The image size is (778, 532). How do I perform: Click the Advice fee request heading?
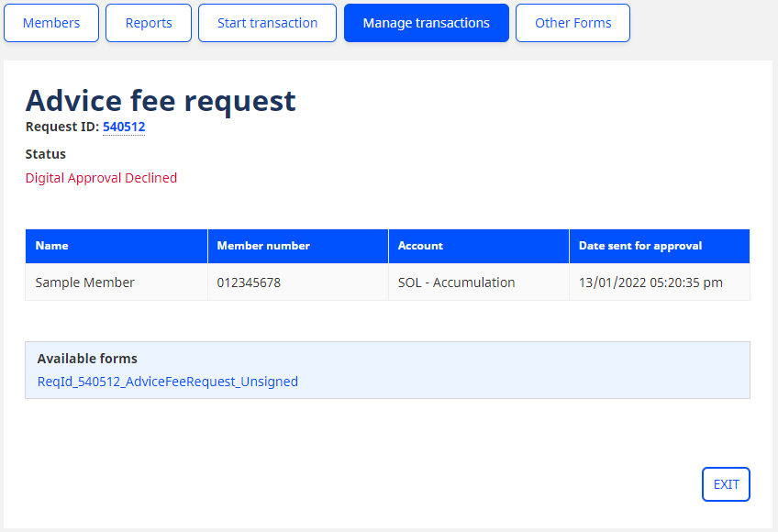(x=161, y=101)
